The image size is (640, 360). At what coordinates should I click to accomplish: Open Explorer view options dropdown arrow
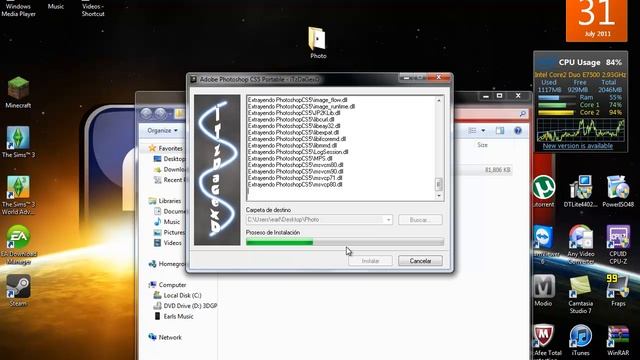(x=483, y=131)
